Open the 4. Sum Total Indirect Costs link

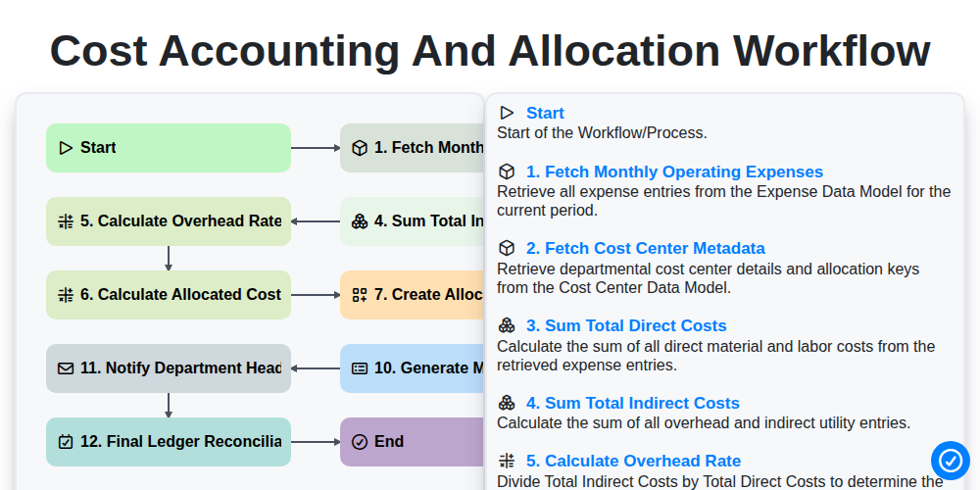pyautogui.click(x=633, y=403)
